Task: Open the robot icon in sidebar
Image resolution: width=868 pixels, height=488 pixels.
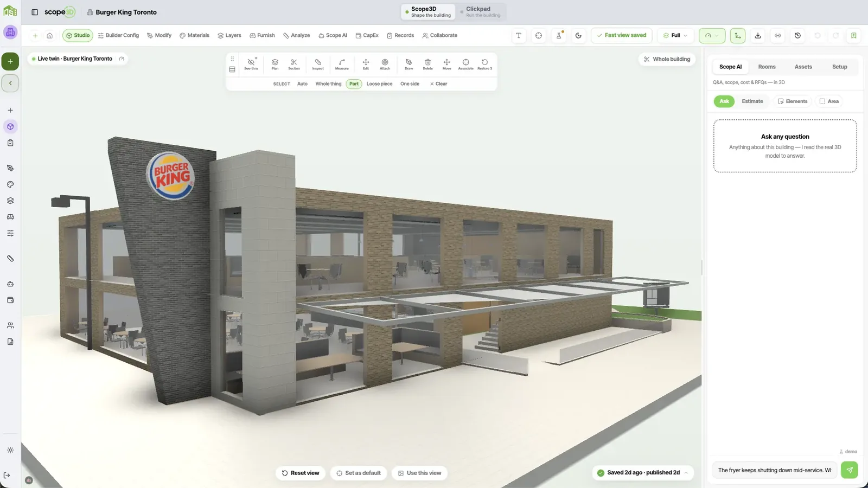Action: [x=10, y=284]
